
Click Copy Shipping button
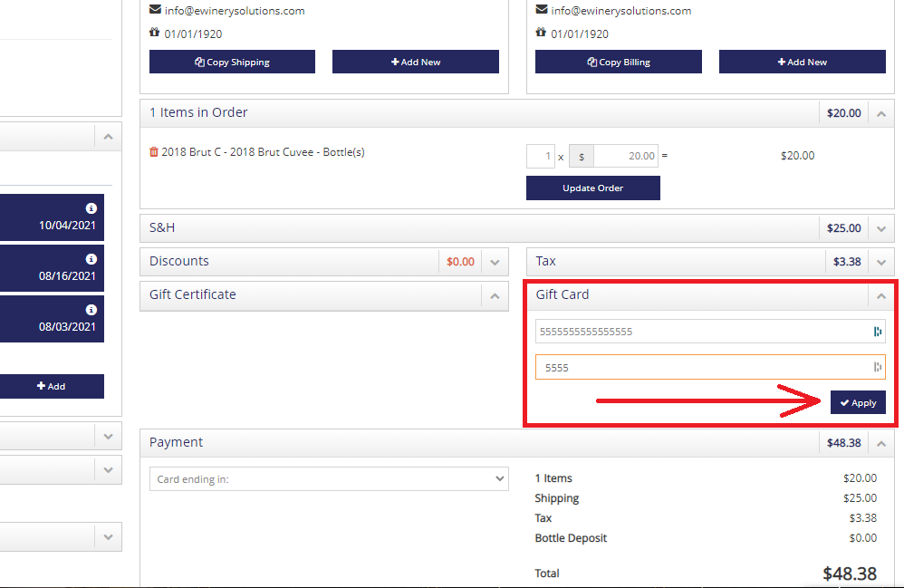click(x=233, y=62)
